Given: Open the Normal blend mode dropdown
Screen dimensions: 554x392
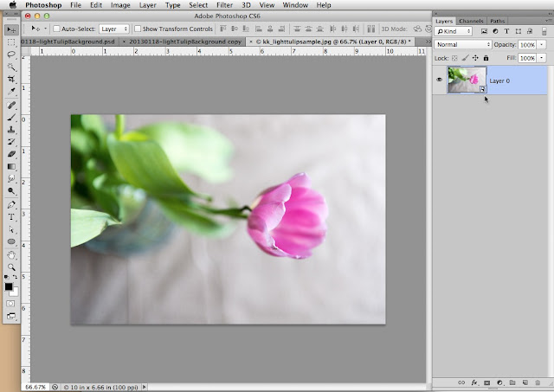Looking at the screenshot, I should click(463, 44).
